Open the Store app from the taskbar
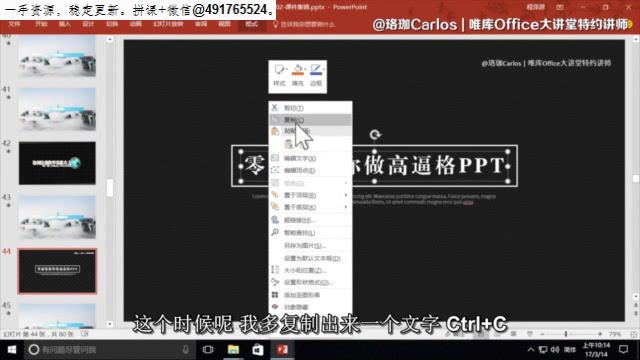Screen dimensions: 640x360 click(258, 350)
